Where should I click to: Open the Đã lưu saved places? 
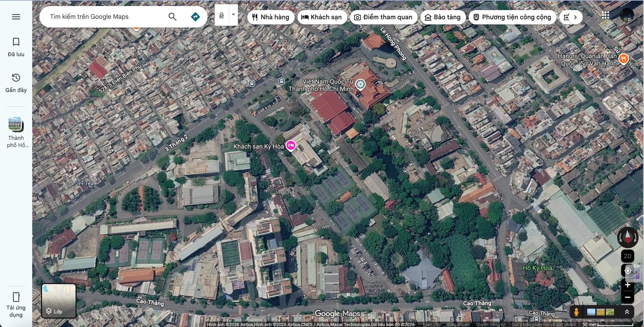coord(16,47)
